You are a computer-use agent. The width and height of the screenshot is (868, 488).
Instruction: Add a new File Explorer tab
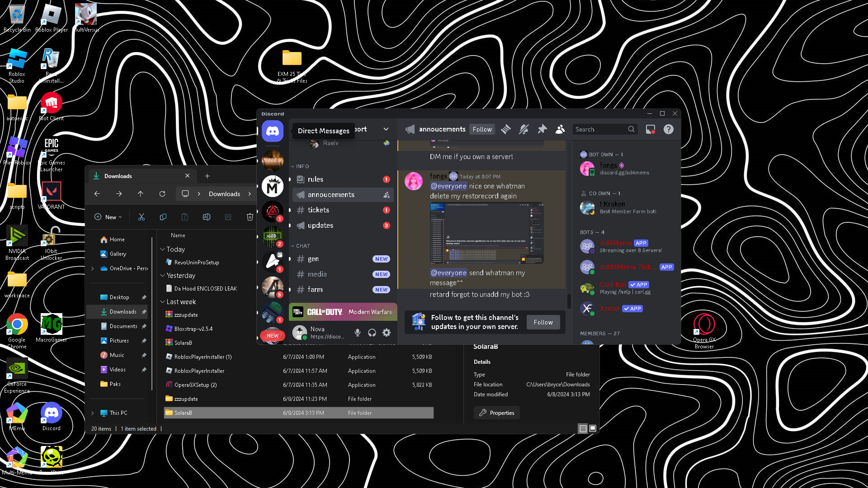207,176
